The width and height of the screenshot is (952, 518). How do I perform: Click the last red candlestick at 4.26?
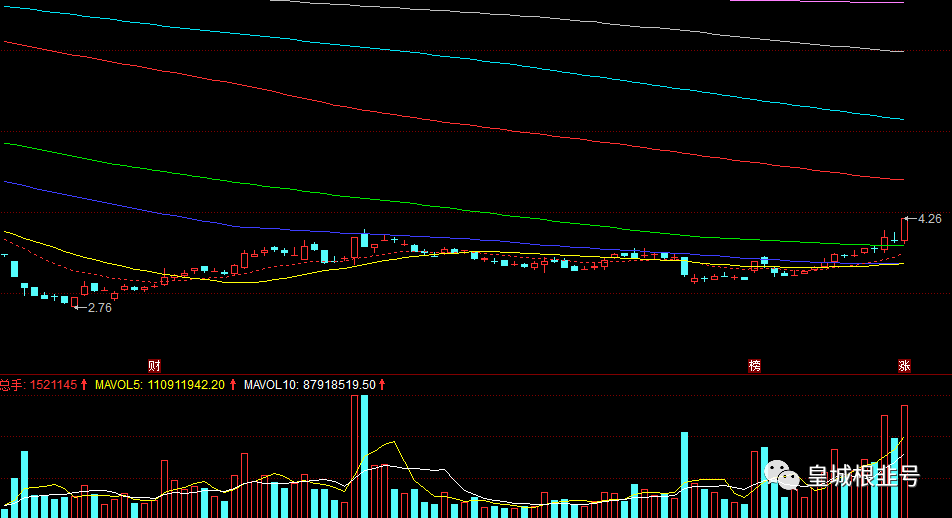tap(904, 231)
